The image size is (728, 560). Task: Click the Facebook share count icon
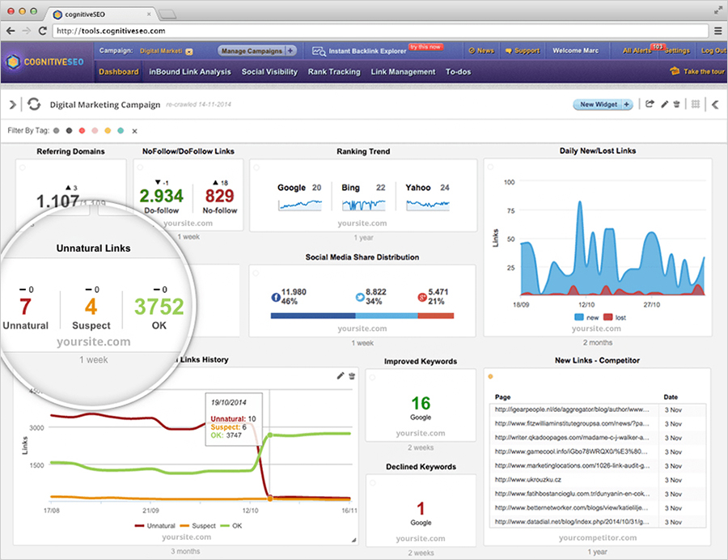pyautogui.click(x=276, y=297)
